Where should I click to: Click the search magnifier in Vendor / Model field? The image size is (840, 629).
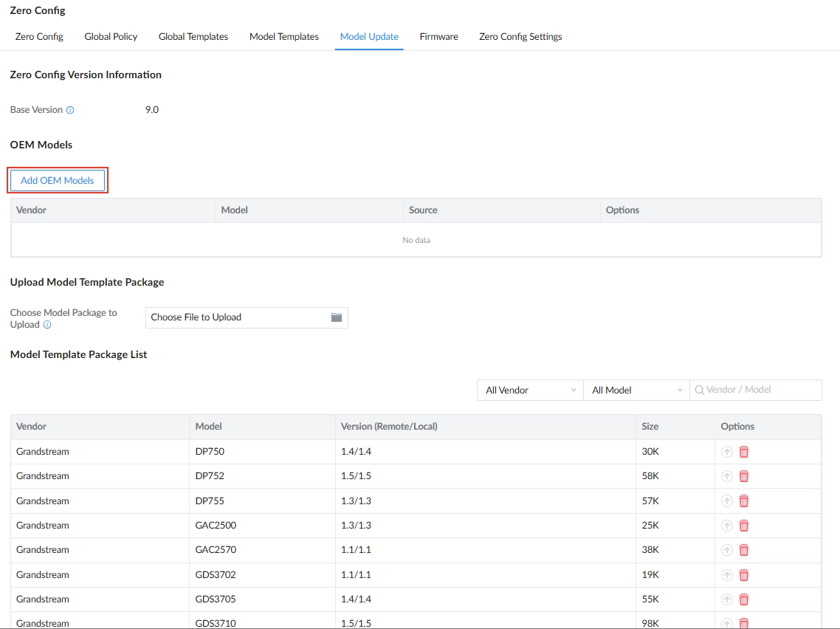699,390
